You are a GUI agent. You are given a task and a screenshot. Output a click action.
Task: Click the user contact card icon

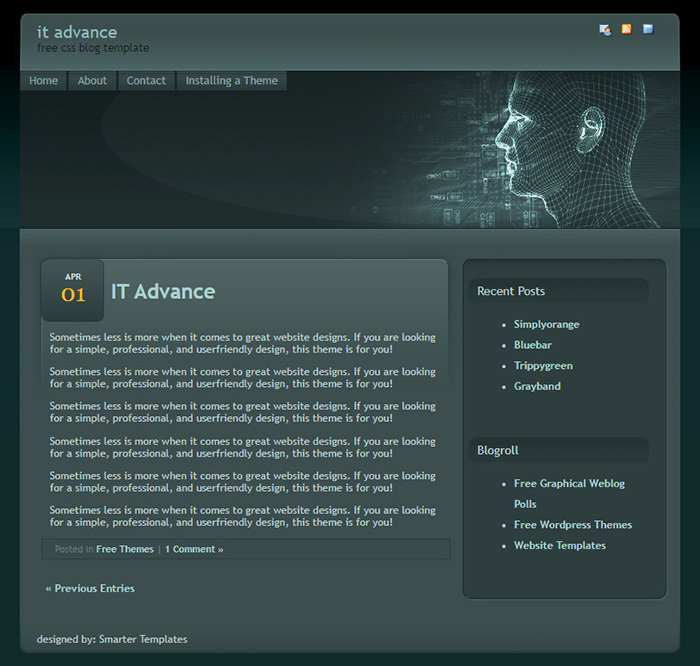605,30
